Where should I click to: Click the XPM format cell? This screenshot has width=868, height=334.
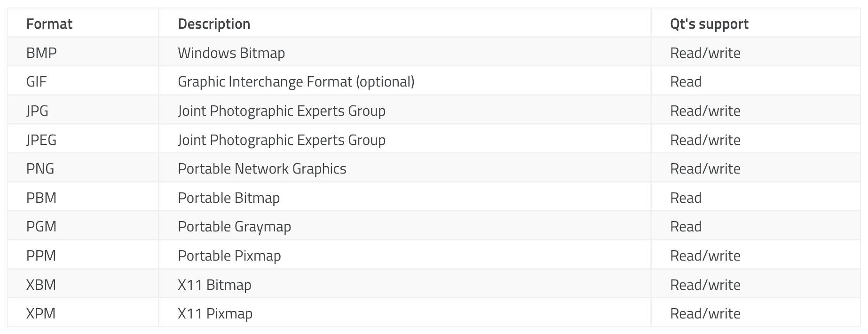[x=41, y=314]
